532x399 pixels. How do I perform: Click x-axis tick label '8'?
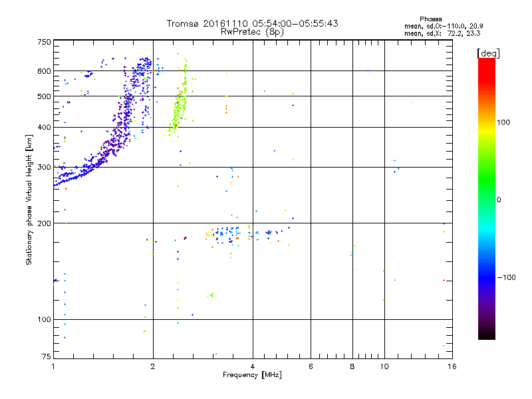click(352, 366)
